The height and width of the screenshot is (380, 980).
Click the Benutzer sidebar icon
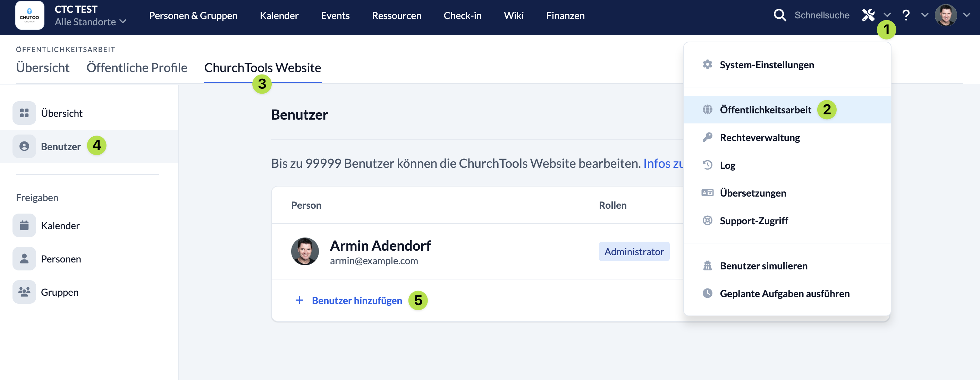24,146
